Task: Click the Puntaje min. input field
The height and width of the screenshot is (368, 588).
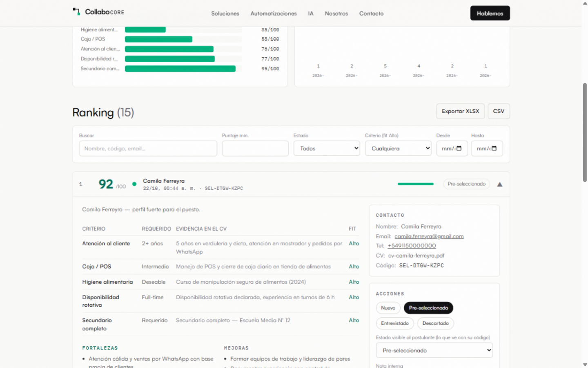Action: [255, 148]
